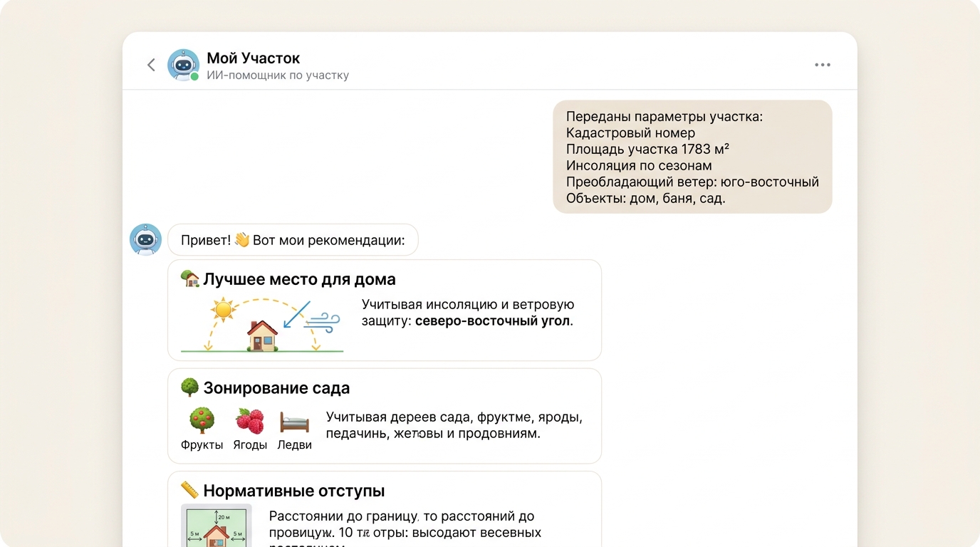Click the Фрукты label

tap(202, 444)
